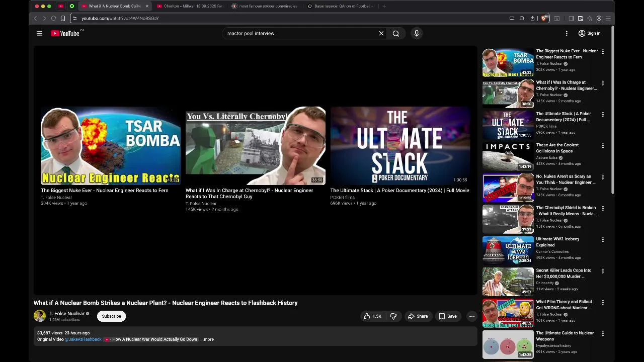Open the browser main menu icon
The height and width of the screenshot is (362, 644).
tap(608, 18)
